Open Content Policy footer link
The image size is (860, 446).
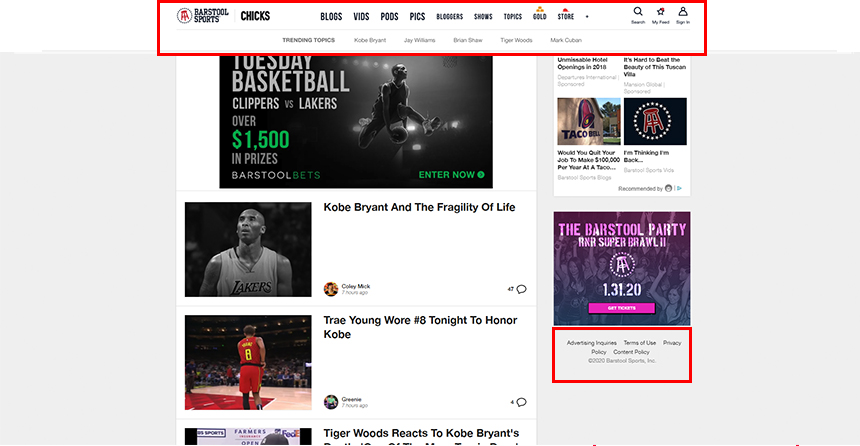[x=631, y=352]
